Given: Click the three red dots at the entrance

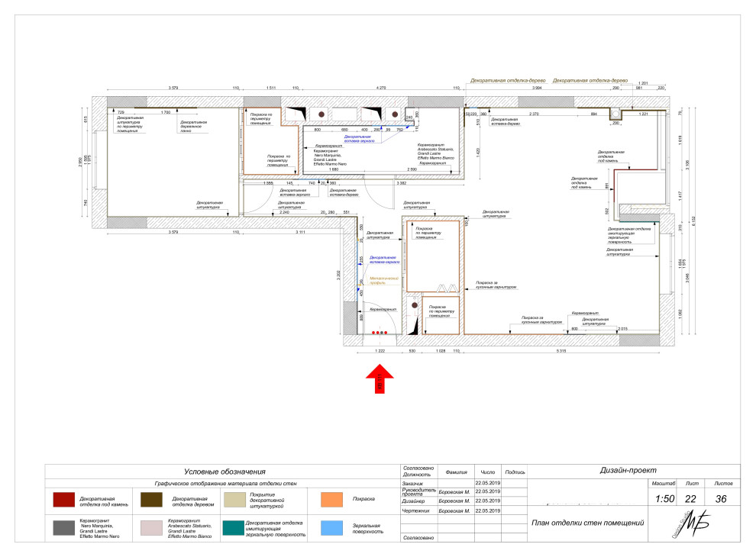Looking at the screenshot, I should tap(379, 332).
